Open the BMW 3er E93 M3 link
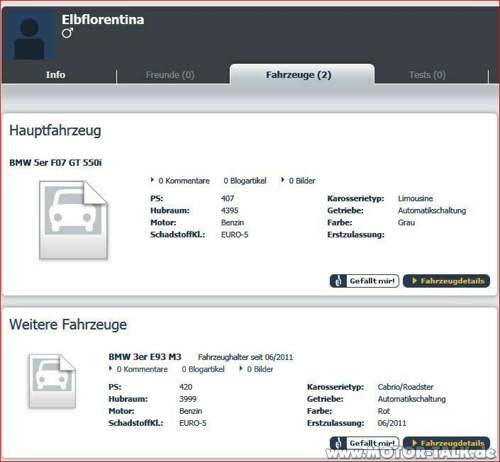The image size is (500, 462). (145, 357)
